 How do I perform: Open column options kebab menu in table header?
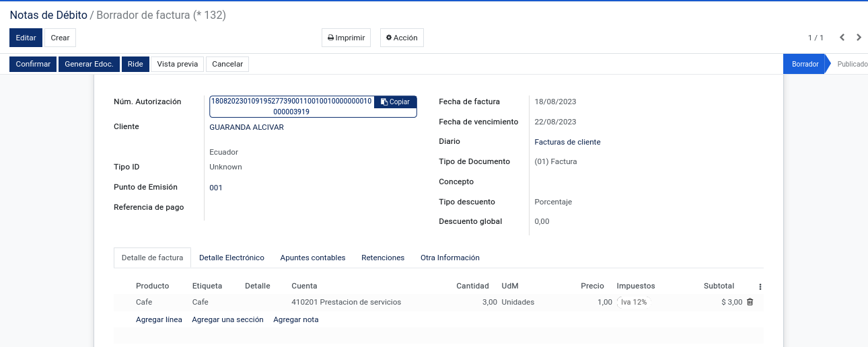click(x=760, y=286)
